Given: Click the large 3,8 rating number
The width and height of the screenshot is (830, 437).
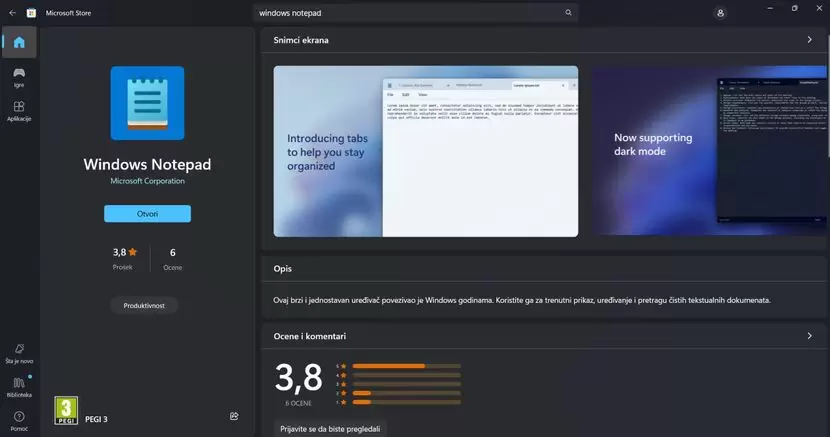Looking at the screenshot, I should click(x=299, y=378).
